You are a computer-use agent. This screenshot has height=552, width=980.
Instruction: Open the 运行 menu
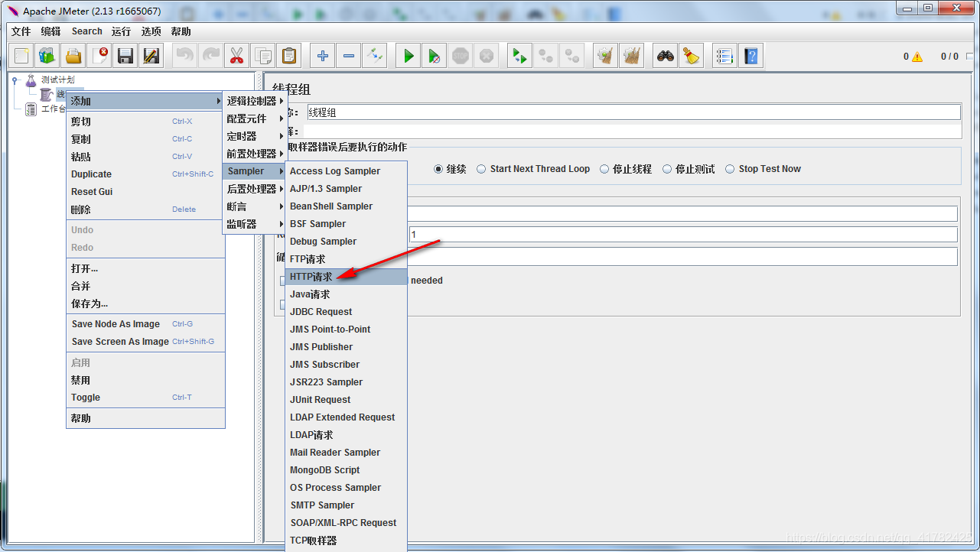pyautogui.click(x=121, y=31)
